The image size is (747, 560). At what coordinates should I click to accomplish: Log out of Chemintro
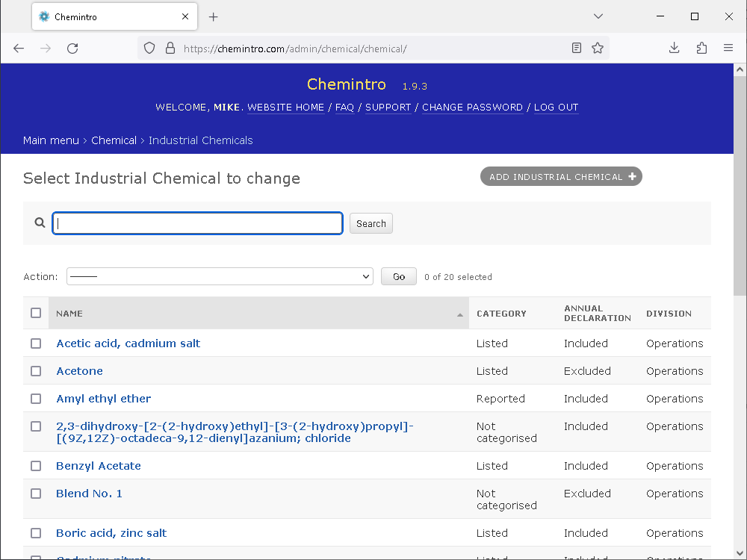(556, 107)
